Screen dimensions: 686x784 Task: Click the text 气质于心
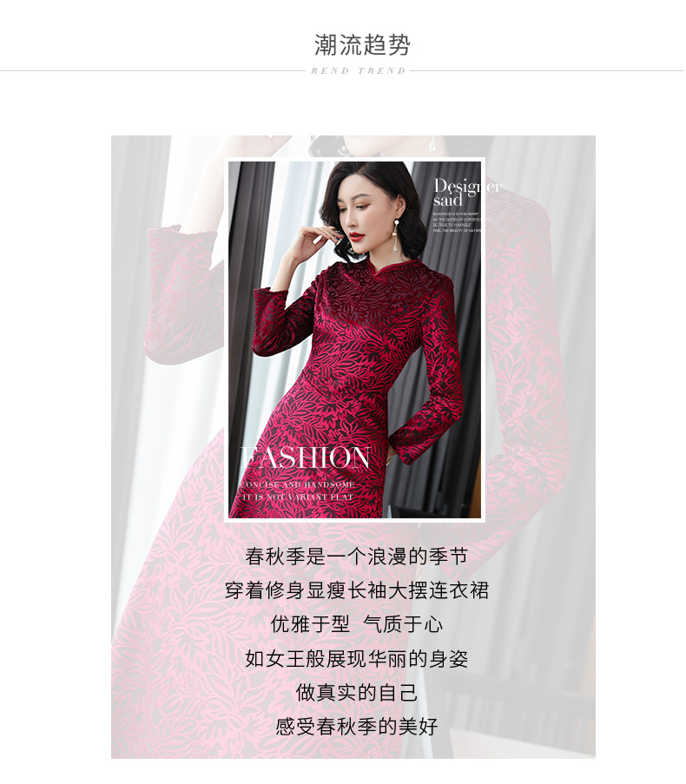(403, 624)
